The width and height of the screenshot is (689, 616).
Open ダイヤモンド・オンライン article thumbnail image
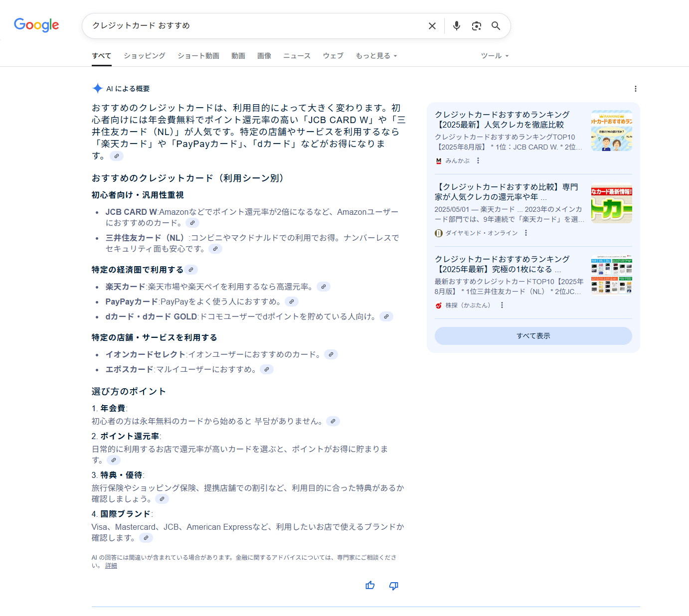click(612, 203)
